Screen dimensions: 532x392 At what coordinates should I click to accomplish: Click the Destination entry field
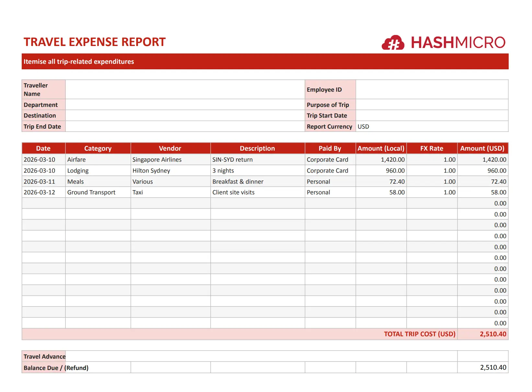[185, 116]
